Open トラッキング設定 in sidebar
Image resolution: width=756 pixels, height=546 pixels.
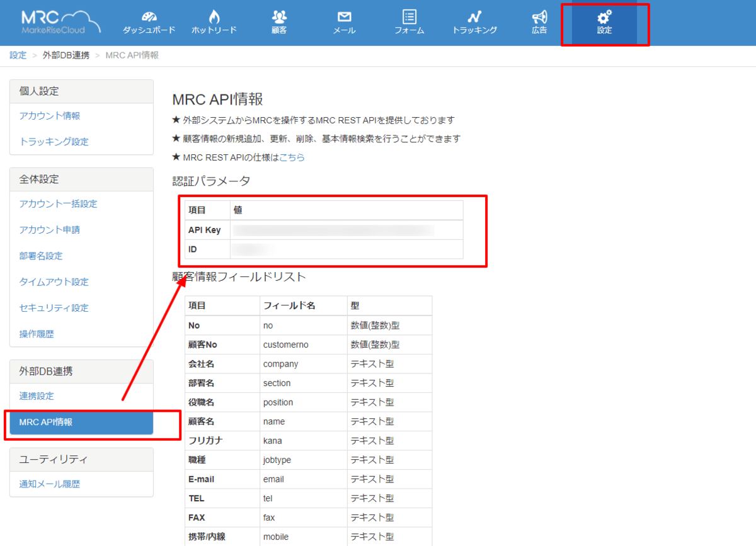pos(54,142)
